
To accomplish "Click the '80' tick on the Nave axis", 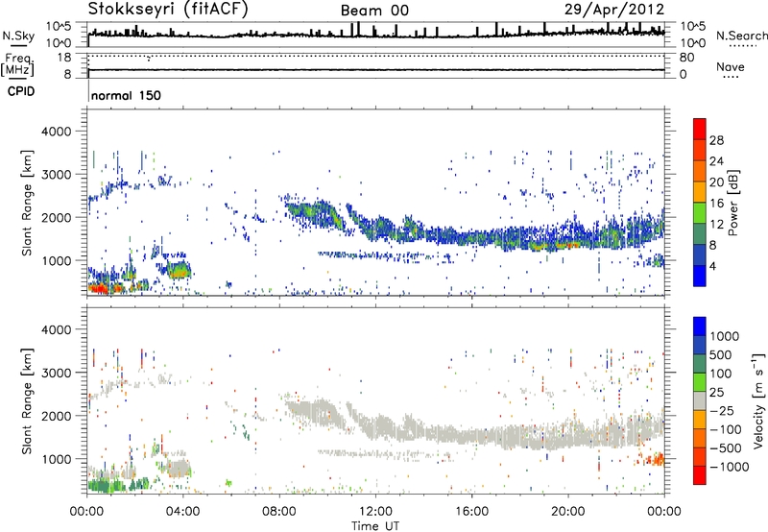I will click(x=686, y=58).
